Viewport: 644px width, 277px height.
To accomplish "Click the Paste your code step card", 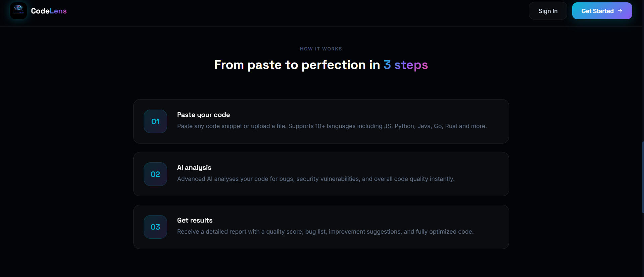I will coord(321,121).
